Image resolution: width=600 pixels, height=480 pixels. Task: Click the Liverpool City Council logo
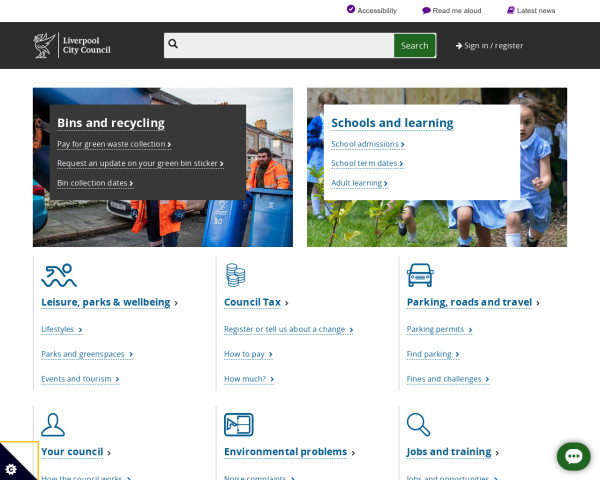72,45
